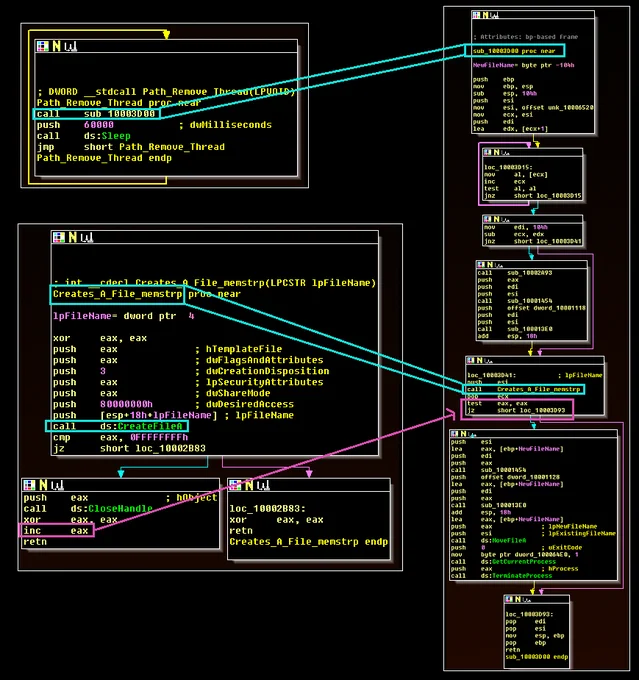
Task: Click the 'call sub_10002A93' instruction
Action: pos(515,273)
